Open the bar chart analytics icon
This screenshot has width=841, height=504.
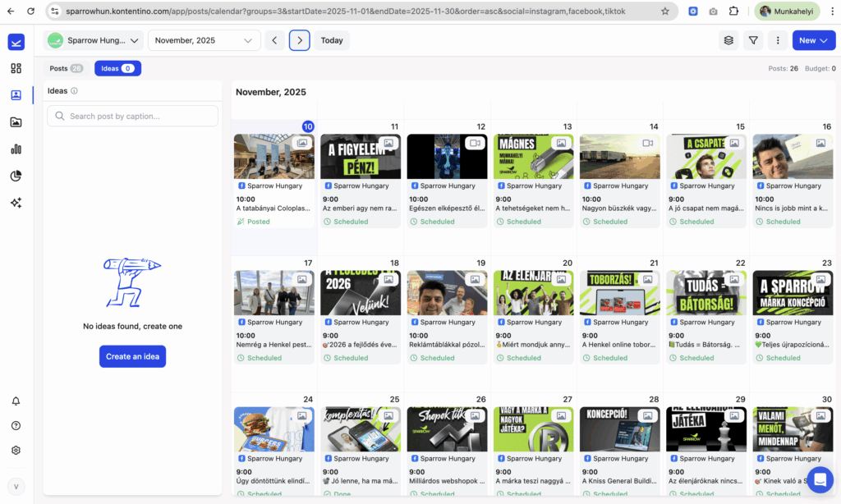pyautogui.click(x=16, y=149)
